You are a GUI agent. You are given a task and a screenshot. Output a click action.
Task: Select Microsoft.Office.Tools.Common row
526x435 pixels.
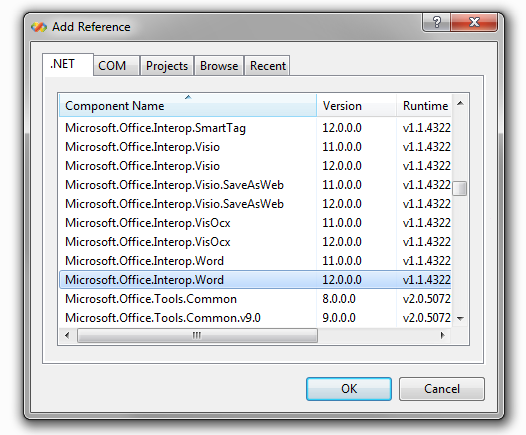click(255, 299)
